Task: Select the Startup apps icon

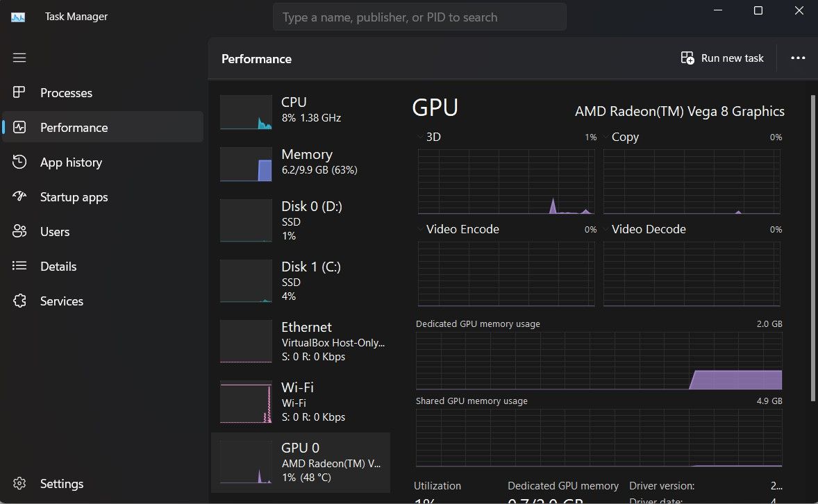Action: tap(19, 196)
